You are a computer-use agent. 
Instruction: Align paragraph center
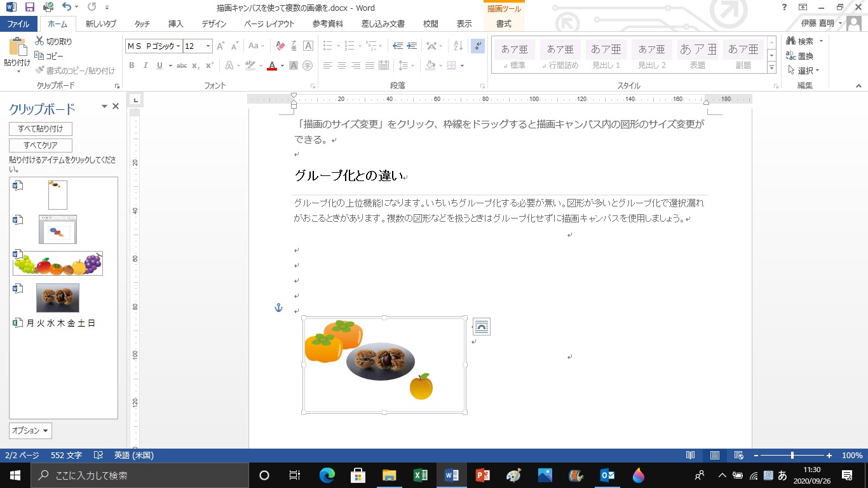point(342,65)
